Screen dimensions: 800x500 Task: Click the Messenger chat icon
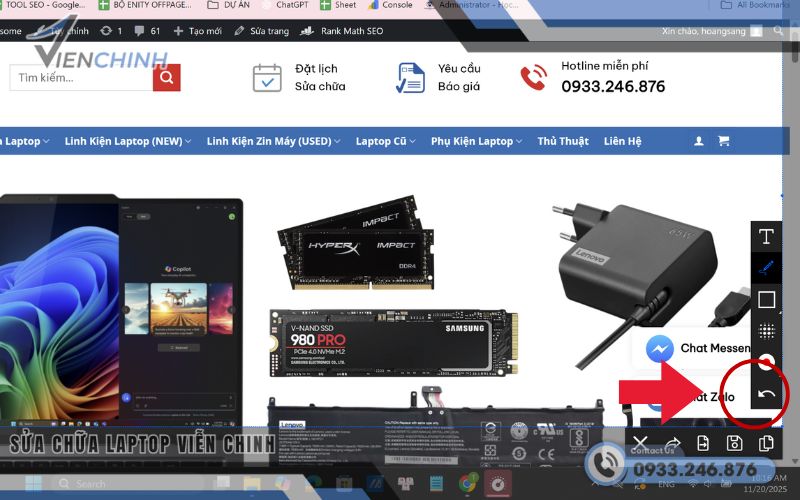pyautogui.click(x=659, y=348)
